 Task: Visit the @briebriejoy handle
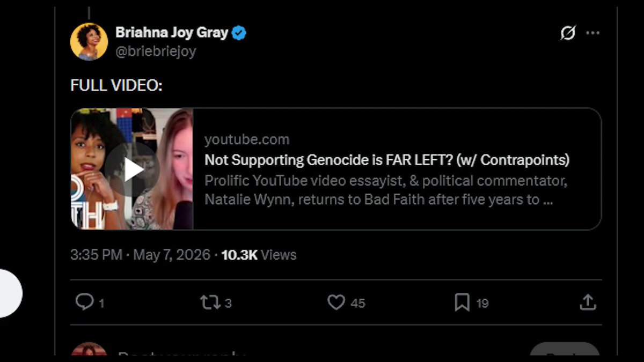click(x=156, y=51)
